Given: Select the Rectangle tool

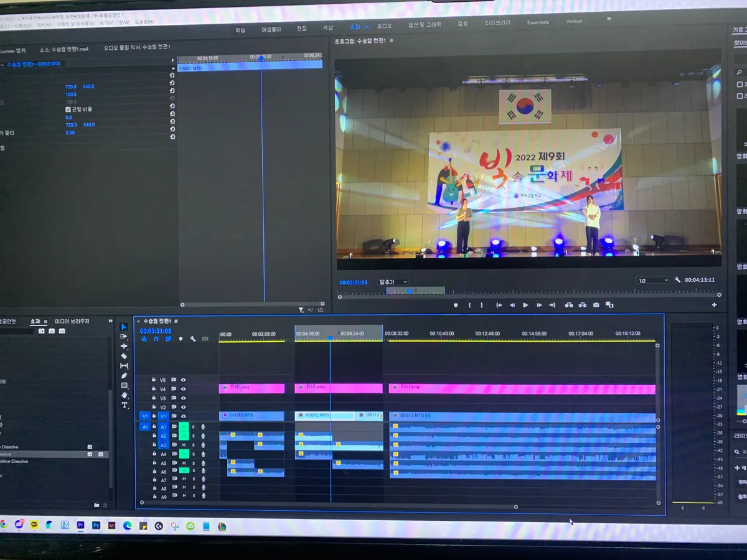Looking at the screenshot, I should (x=124, y=385).
